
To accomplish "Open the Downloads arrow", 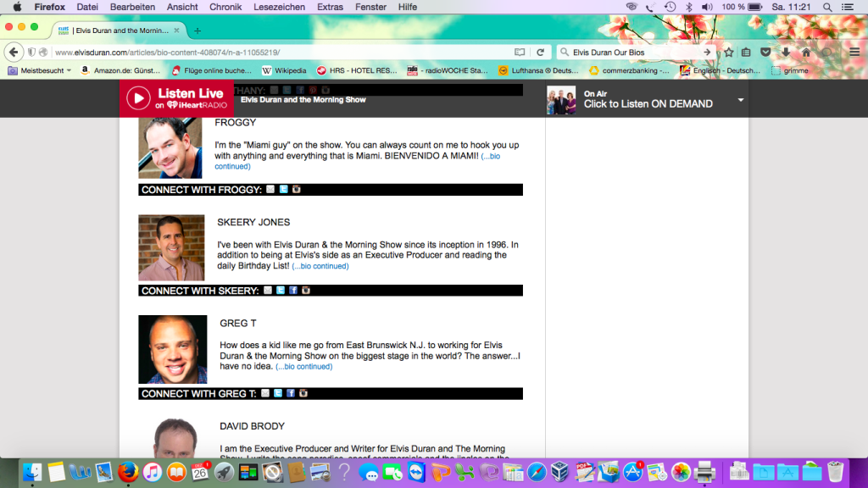I will coord(786,52).
